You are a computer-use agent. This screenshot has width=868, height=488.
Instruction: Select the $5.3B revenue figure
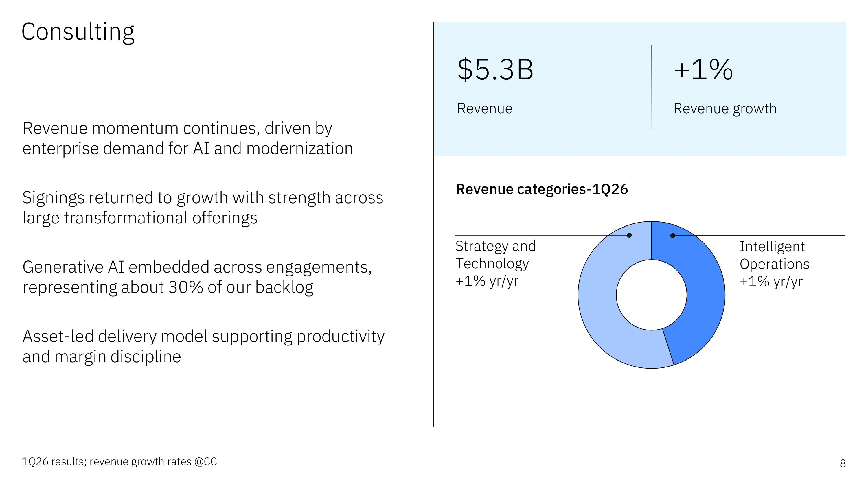point(495,69)
